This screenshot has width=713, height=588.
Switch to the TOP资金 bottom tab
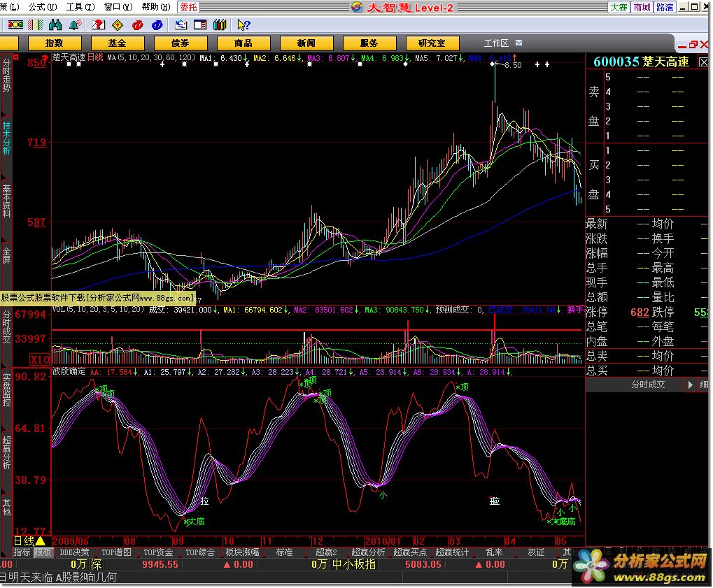(x=158, y=552)
